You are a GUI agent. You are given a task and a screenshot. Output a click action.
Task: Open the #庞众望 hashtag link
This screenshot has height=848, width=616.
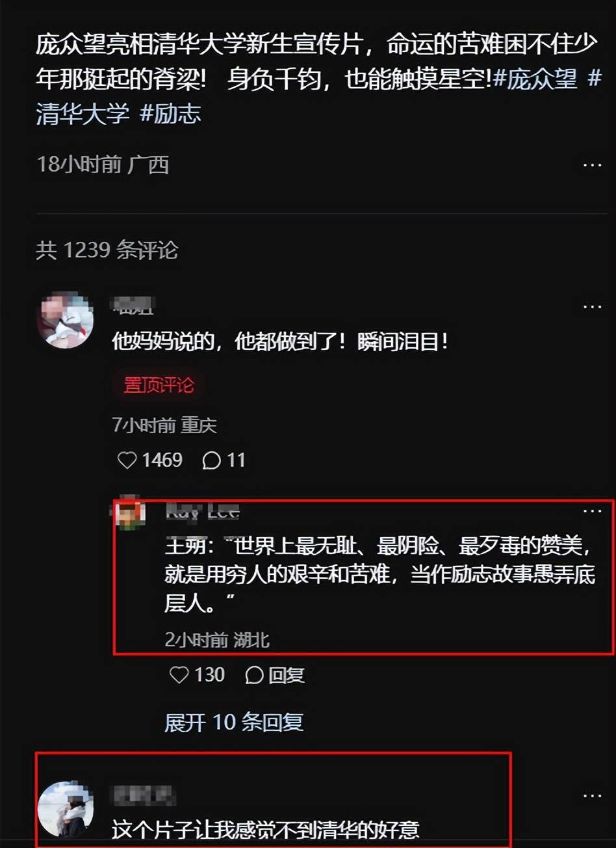pos(535,79)
